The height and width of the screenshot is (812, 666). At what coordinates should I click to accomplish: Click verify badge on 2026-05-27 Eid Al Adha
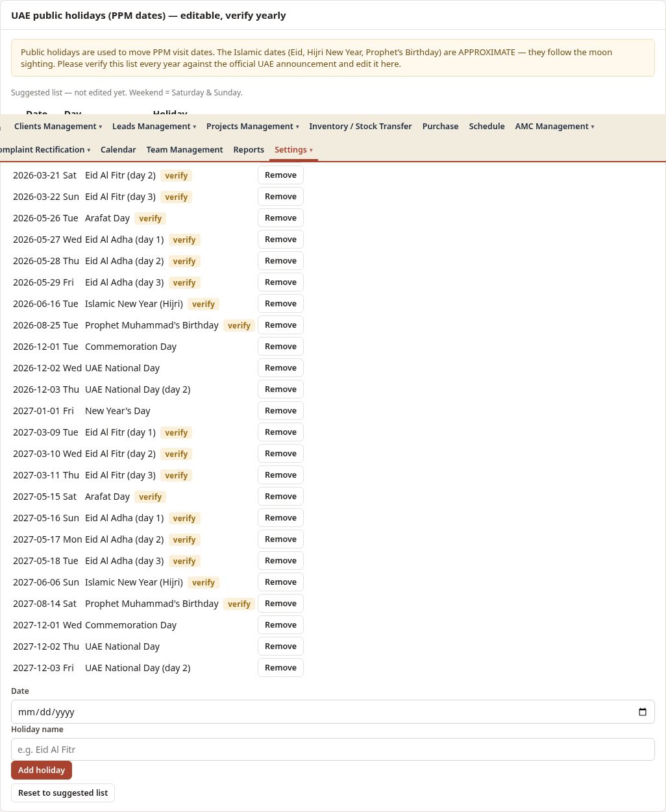[x=184, y=240]
